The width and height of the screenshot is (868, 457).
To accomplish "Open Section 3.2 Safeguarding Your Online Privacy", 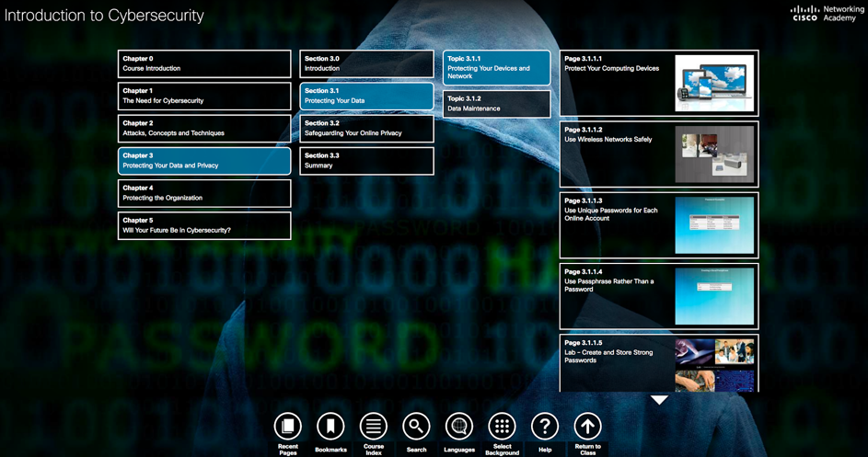I will [366, 129].
